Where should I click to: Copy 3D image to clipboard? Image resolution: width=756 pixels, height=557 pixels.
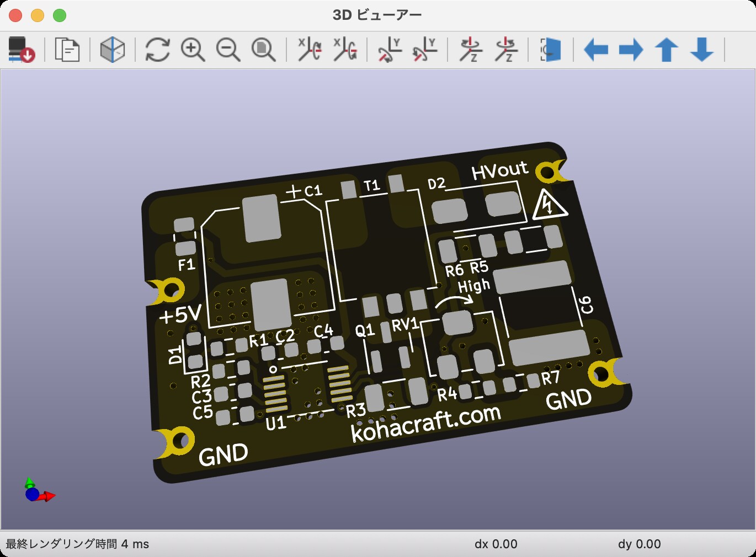(67, 50)
